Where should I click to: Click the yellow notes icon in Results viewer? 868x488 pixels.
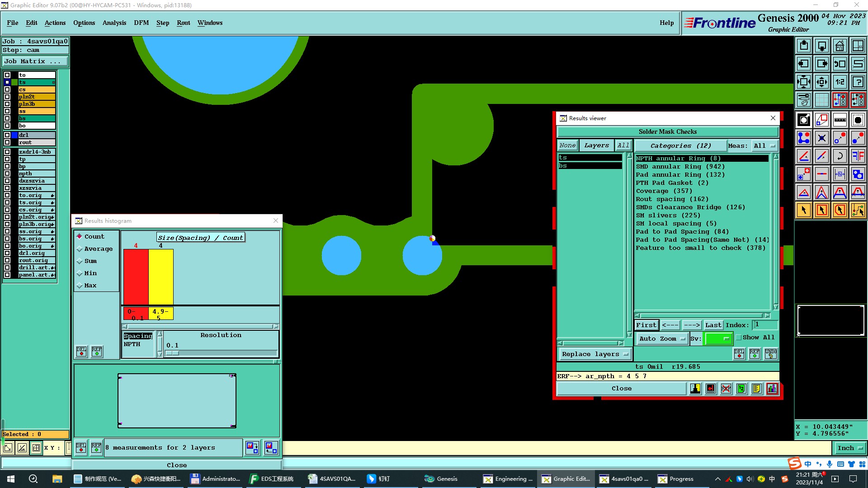click(x=757, y=389)
